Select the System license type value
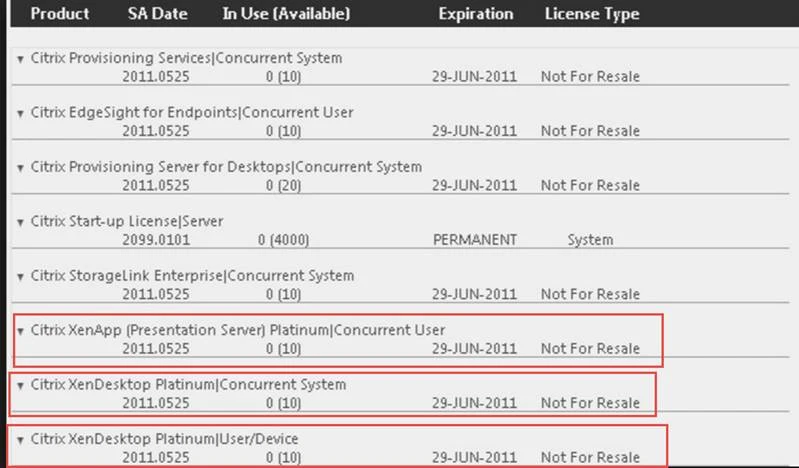799x468 pixels. pyautogui.click(x=590, y=240)
